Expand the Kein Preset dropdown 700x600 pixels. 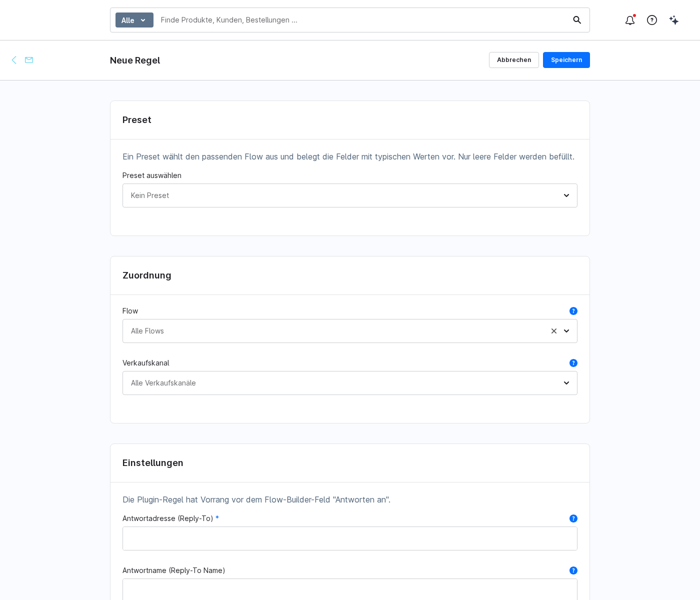[350, 195]
